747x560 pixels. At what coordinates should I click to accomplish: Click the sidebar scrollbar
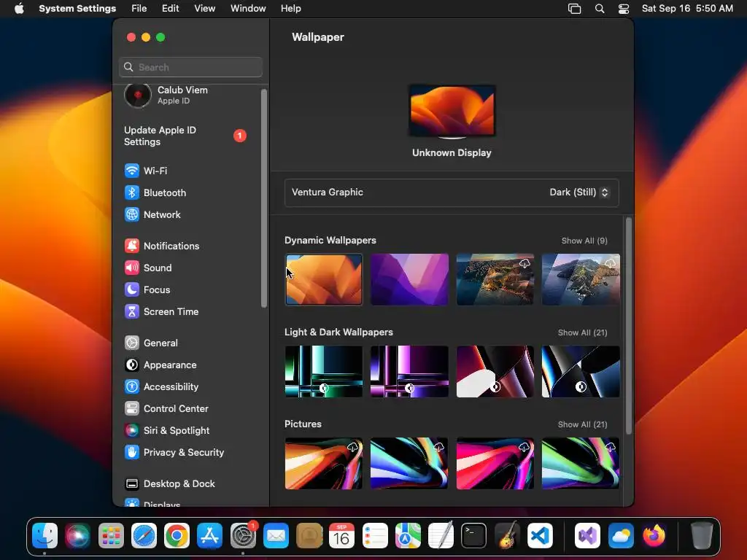pos(264,198)
